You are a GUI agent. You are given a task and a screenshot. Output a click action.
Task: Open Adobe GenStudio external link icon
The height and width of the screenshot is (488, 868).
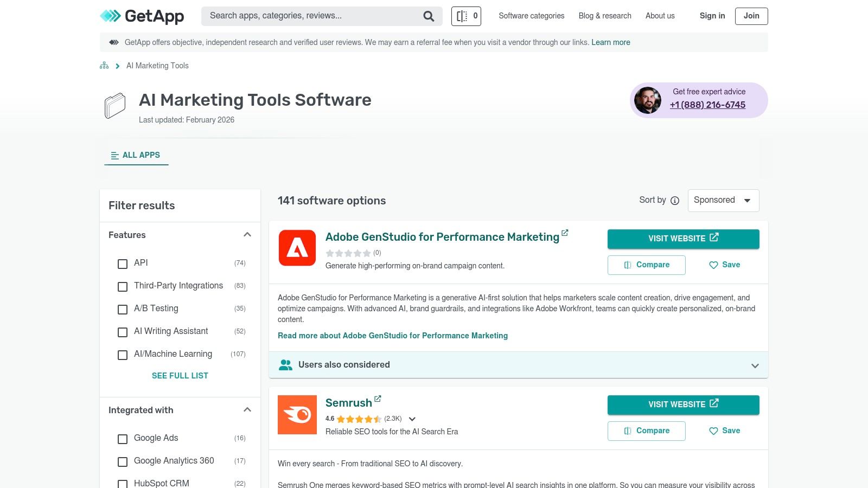pyautogui.click(x=565, y=233)
